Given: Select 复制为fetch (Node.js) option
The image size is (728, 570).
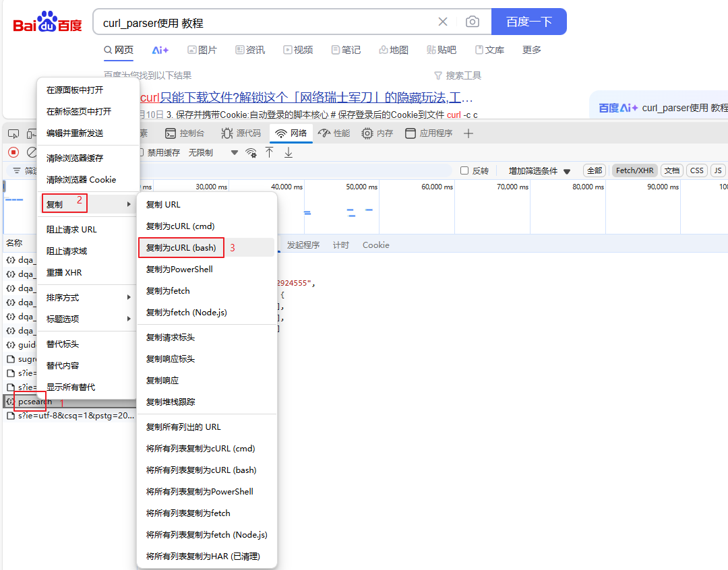Looking at the screenshot, I should [207, 313].
